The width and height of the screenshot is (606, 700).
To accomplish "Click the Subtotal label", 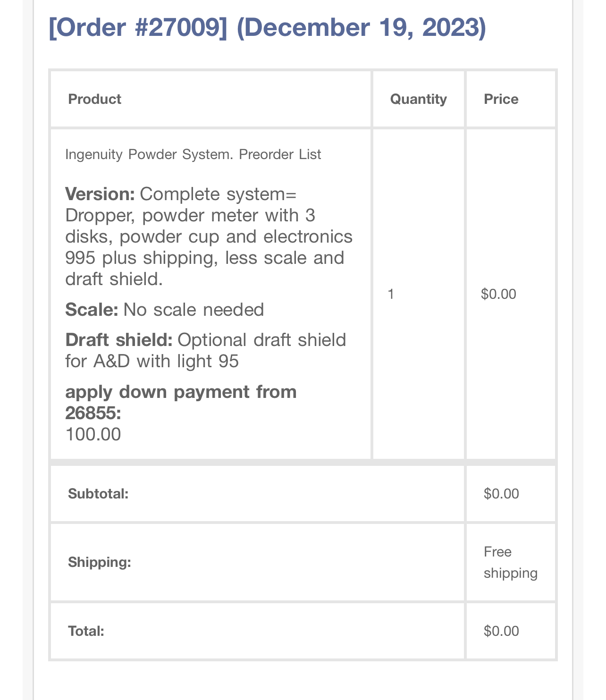I will click(x=98, y=494).
